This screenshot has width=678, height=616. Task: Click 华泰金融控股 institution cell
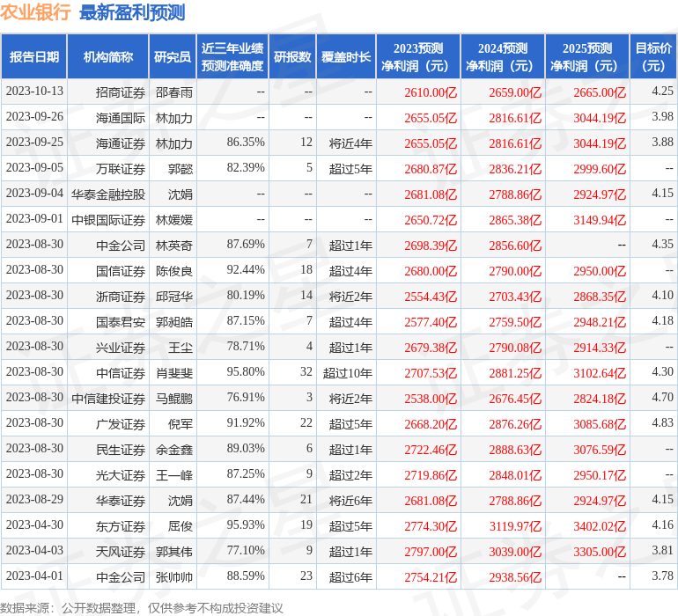(x=108, y=194)
